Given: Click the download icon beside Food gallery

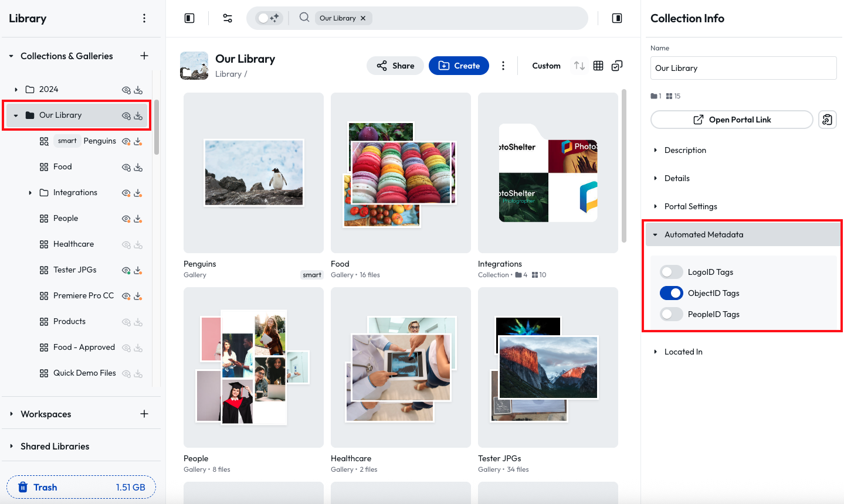Looking at the screenshot, I should coord(138,167).
